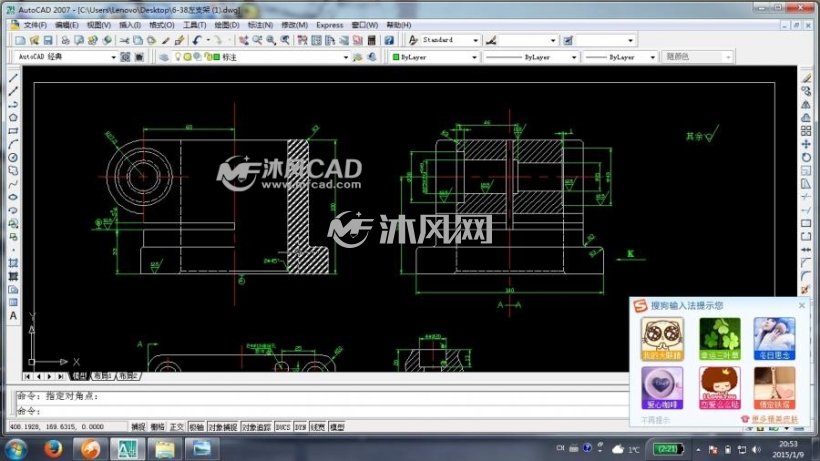Click the Help question mark icon
Viewport: 820px width, 461px height.
pyautogui.click(x=389, y=40)
